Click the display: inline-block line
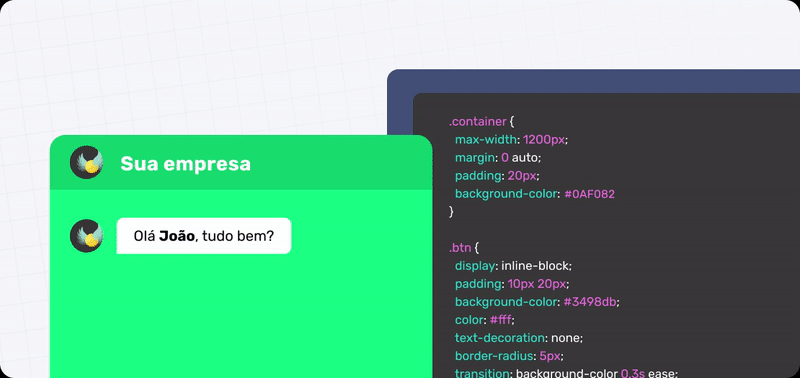 (x=514, y=266)
